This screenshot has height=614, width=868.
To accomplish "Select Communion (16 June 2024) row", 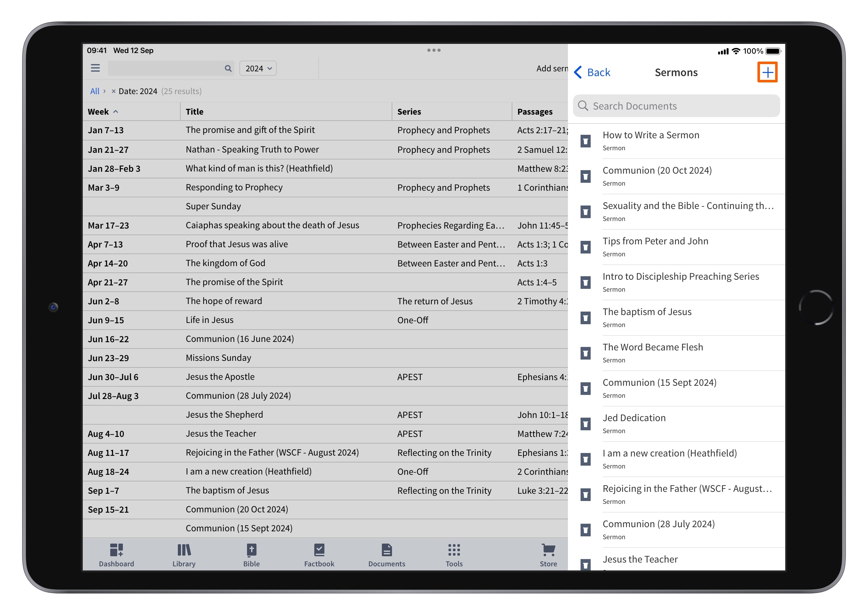I will coord(325,339).
